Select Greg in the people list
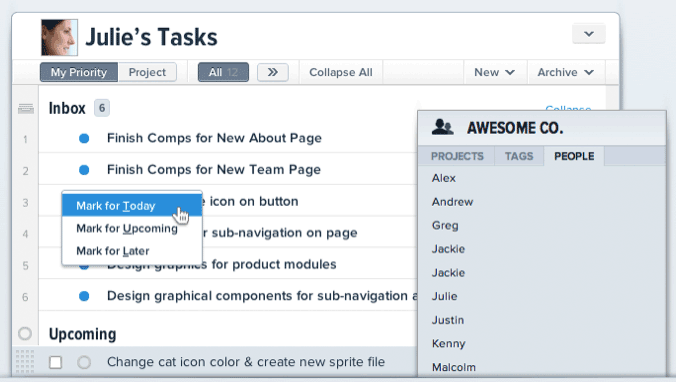Screen dimensions: 676x382 (x=445, y=225)
